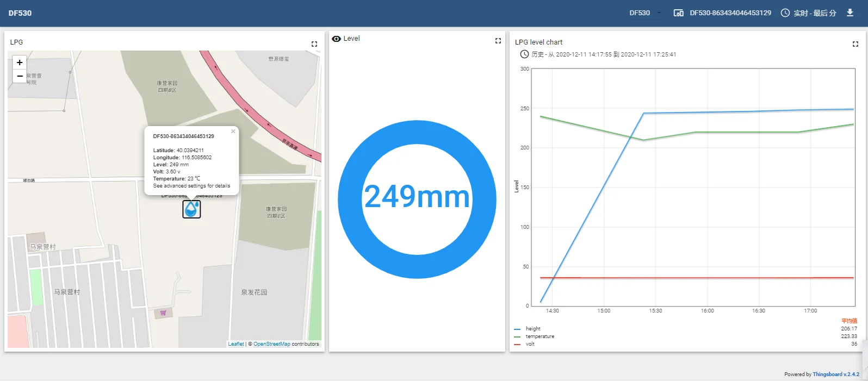The image size is (868, 381).
Task: Zoom in on the LPG map
Action: pos(20,63)
